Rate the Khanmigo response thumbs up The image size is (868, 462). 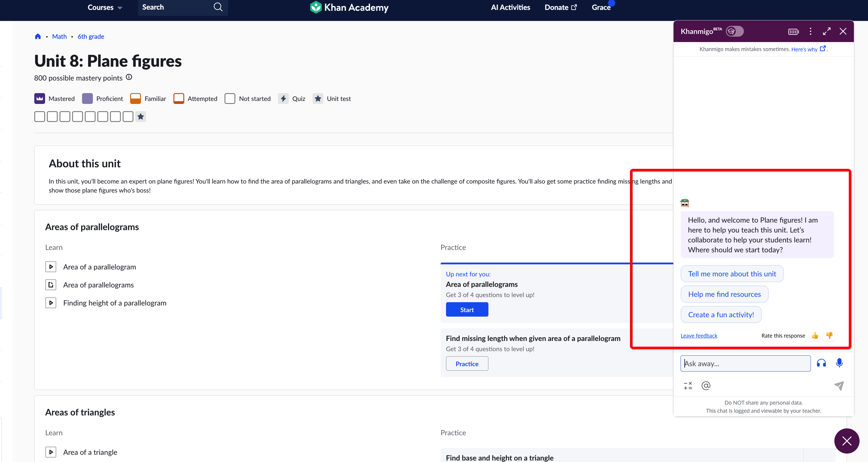coord(815,336)
